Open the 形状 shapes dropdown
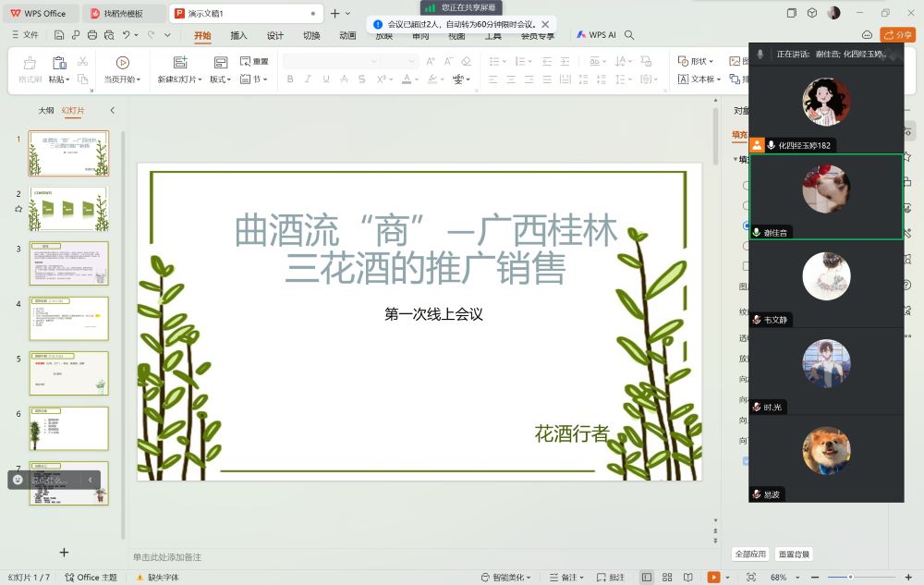Screen dimensions: 924x585 [x=698, y=61]
